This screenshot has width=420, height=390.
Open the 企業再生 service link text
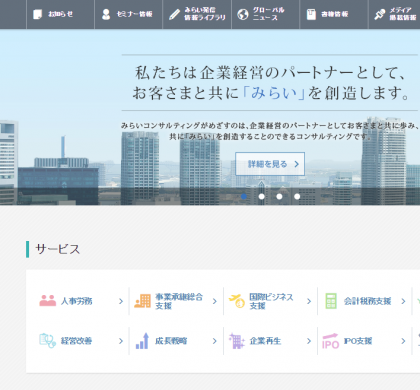[x=265, y=341]
